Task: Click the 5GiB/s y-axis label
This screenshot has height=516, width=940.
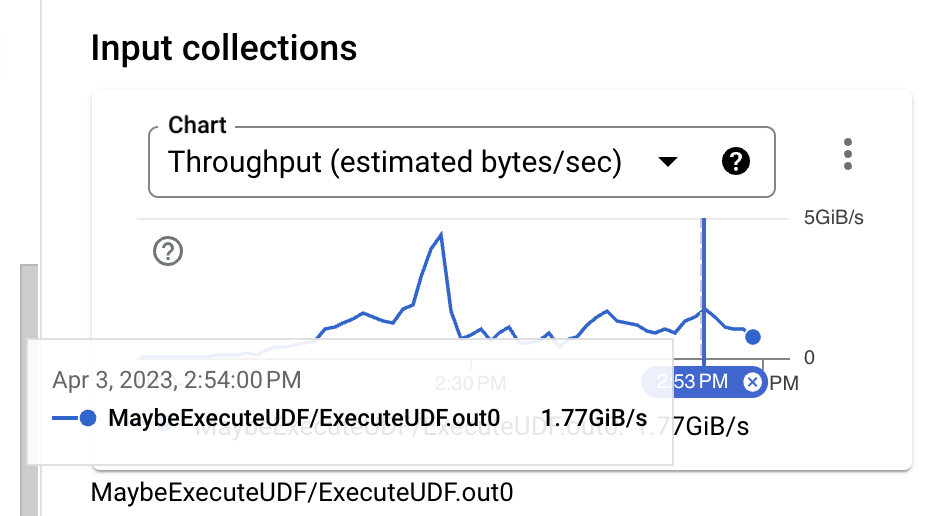Action: coord(832,218)
